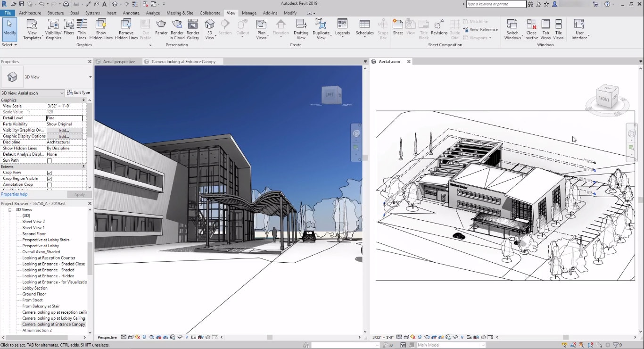Click the Apply button in Properties
Image resolution: width=644 pixels, height=349 pixels.
79,194
